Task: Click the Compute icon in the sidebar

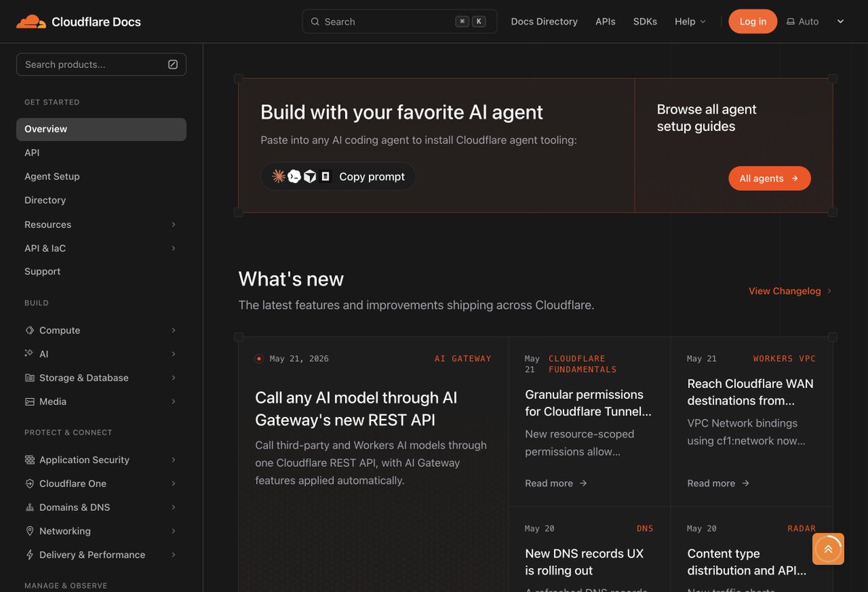Action: (x=30, y=330)
